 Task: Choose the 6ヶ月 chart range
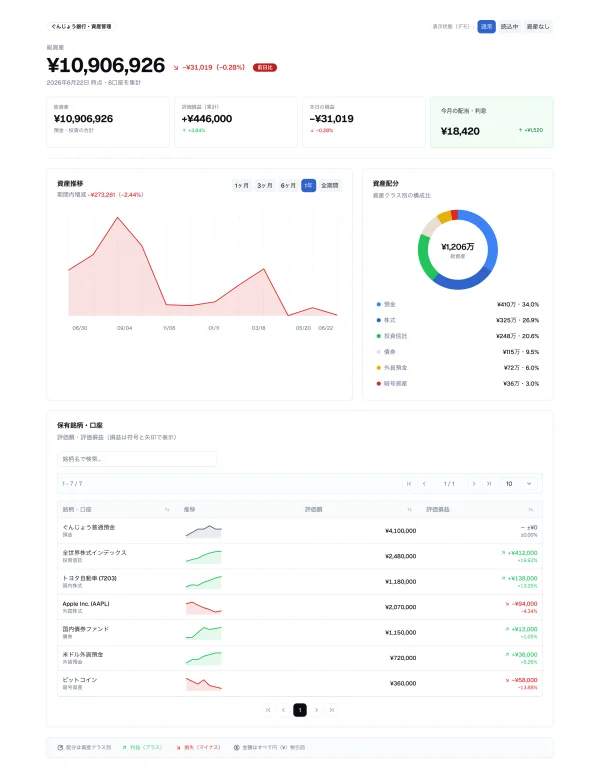(x=288, y=186)
